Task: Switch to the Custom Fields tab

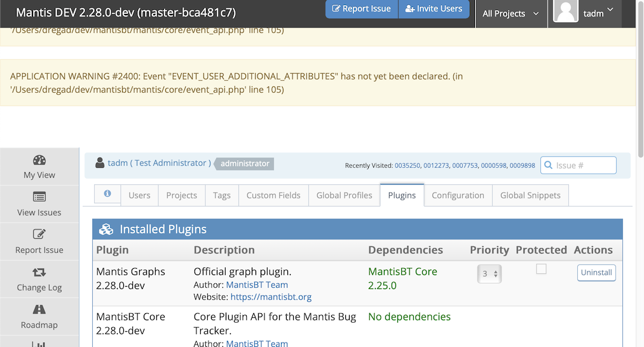Action: click(273, 195)
